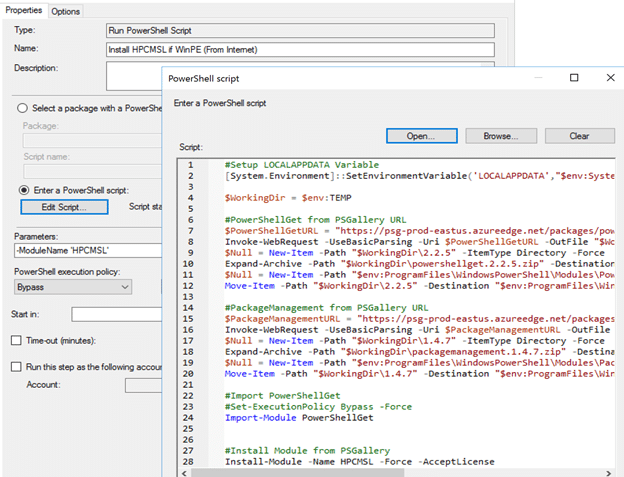Select 'Enter a PowerShell script' radio button
Image resolution: width=624 pixels, height=477 pixels.
[x=25, y=190]
